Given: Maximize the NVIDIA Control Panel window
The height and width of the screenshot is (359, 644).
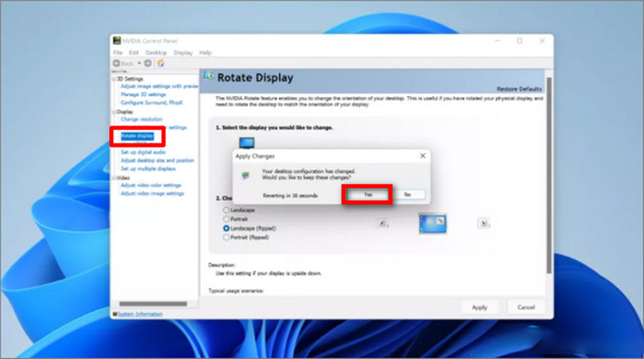Looking at the screenshot, I should pos(519,40).
